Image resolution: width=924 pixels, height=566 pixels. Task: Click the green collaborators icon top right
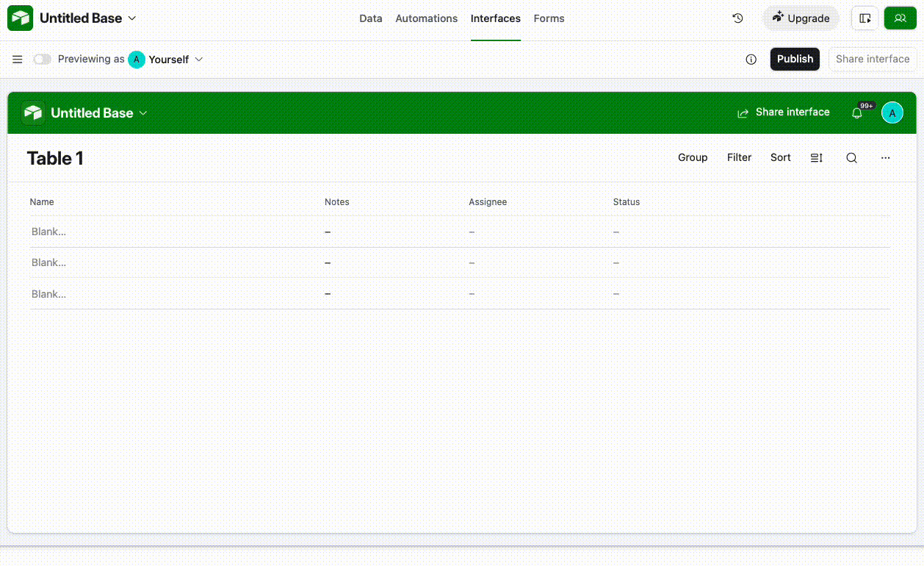tap(900, 18)
